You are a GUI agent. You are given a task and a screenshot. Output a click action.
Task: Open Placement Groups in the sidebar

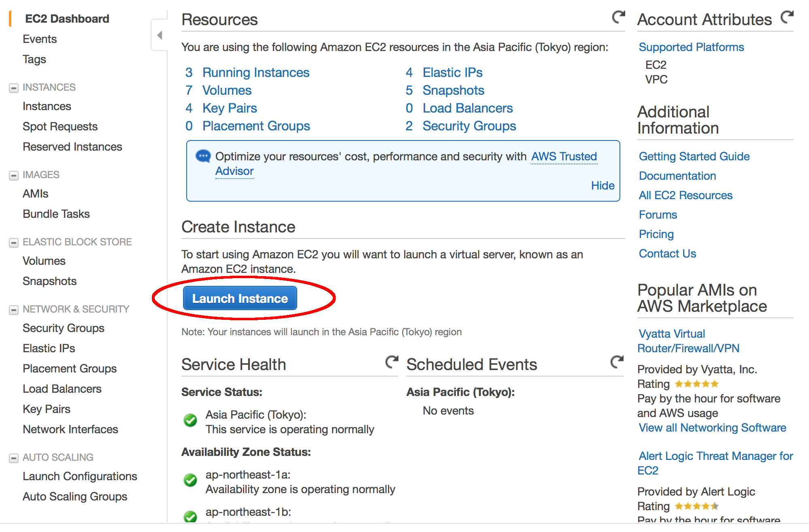pyautogui.click(x=70, y=368)
